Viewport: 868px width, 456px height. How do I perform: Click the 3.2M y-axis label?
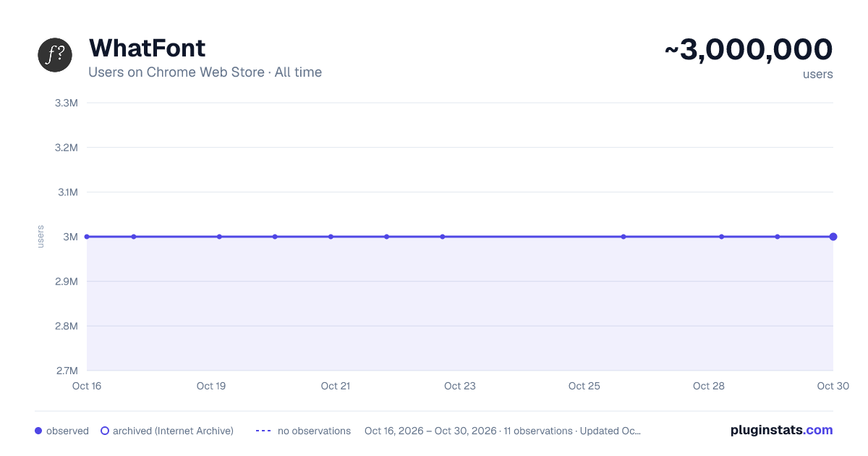tap(66, 148)
